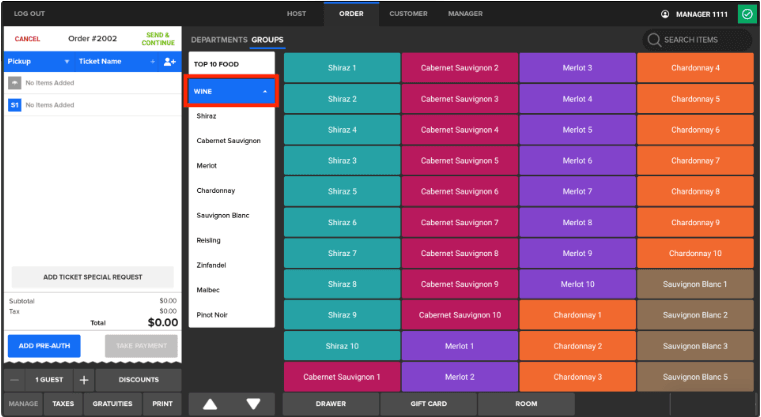Switch to the CUSTOMER tab
This screenshot has height=417, width=761.
click(408, 14)
